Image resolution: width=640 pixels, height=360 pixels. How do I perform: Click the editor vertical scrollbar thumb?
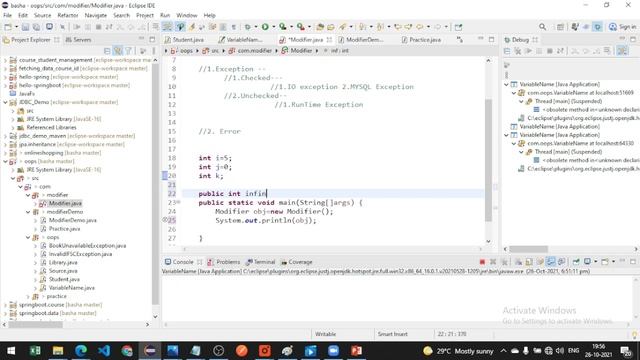[x=488, y=160]
